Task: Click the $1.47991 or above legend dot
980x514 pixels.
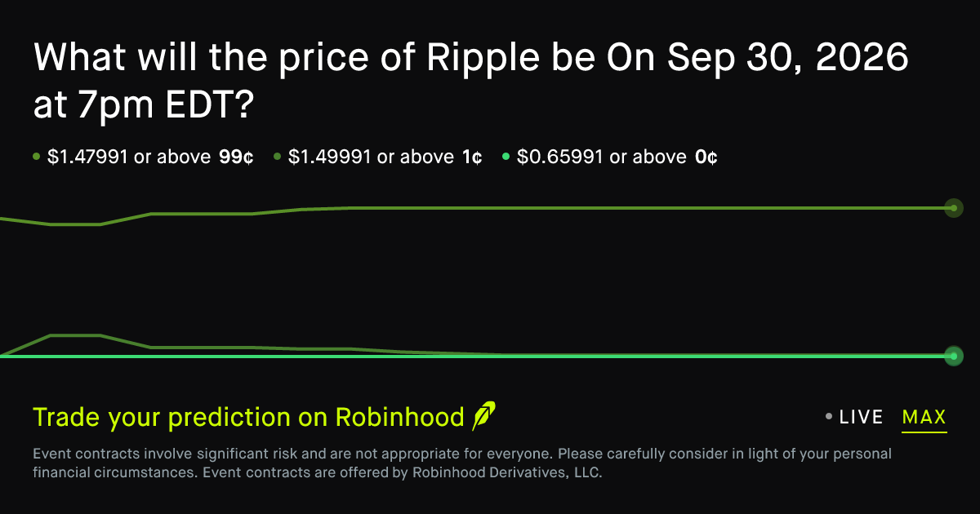Action: coord(36,157)
